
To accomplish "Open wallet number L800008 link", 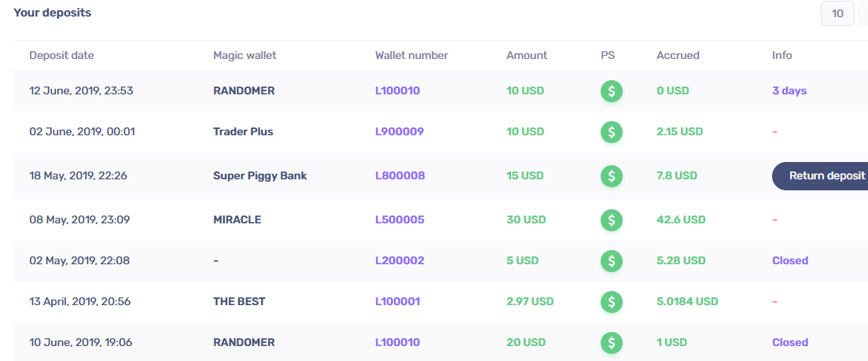I will point(400,175).
